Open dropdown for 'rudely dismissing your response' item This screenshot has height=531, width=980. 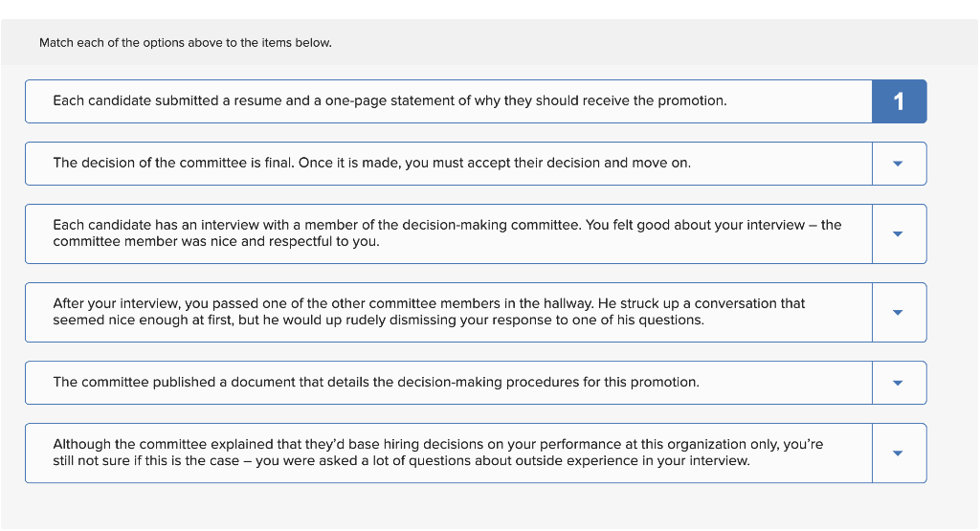(x=899, y=312)
